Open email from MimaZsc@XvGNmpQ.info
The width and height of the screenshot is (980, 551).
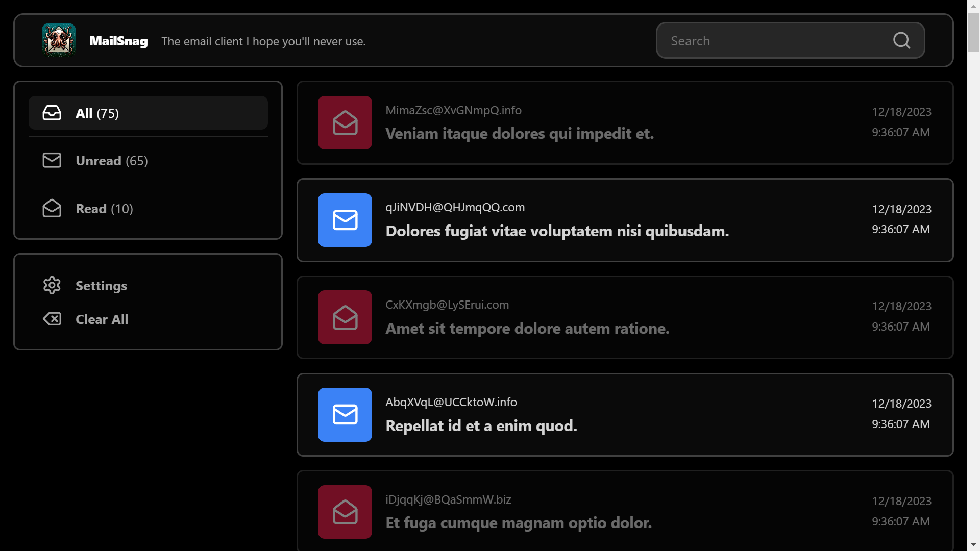625,122
